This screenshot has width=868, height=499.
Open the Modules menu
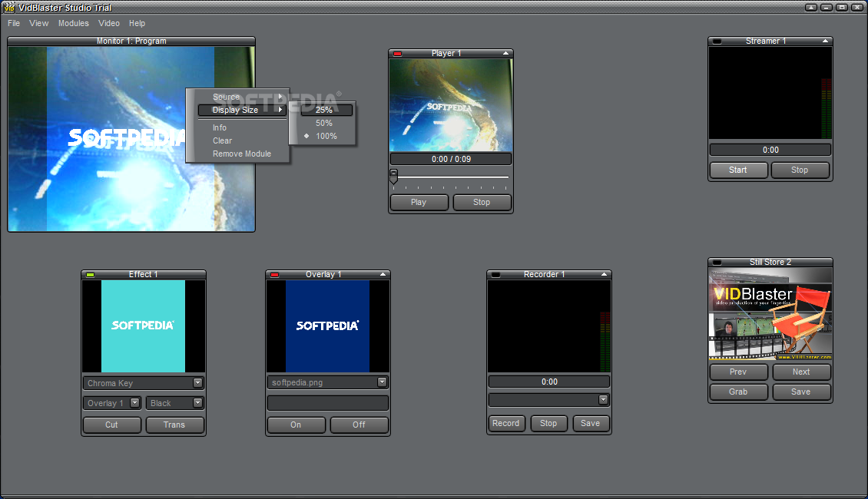coord(74,23)
